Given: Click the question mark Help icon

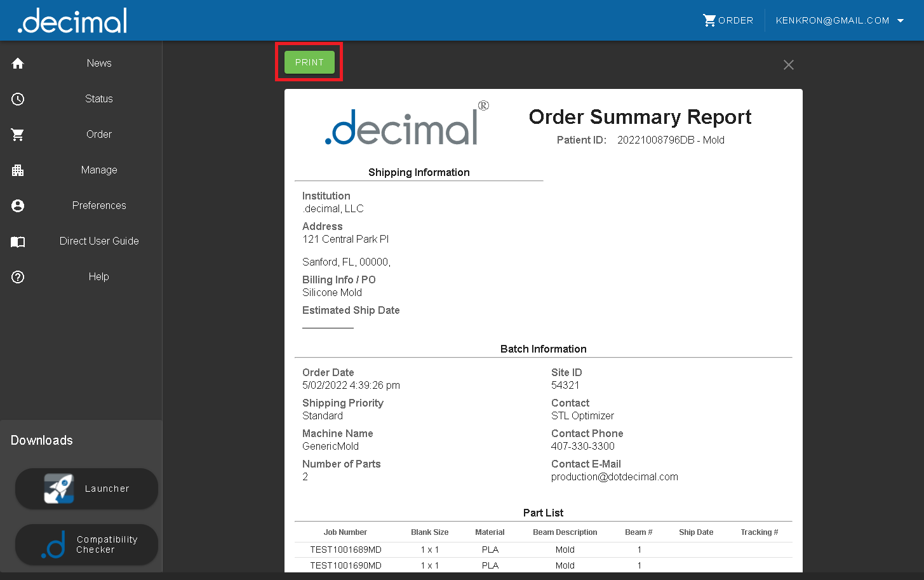Looking at the screenshot, I should (x=18, y=277).
